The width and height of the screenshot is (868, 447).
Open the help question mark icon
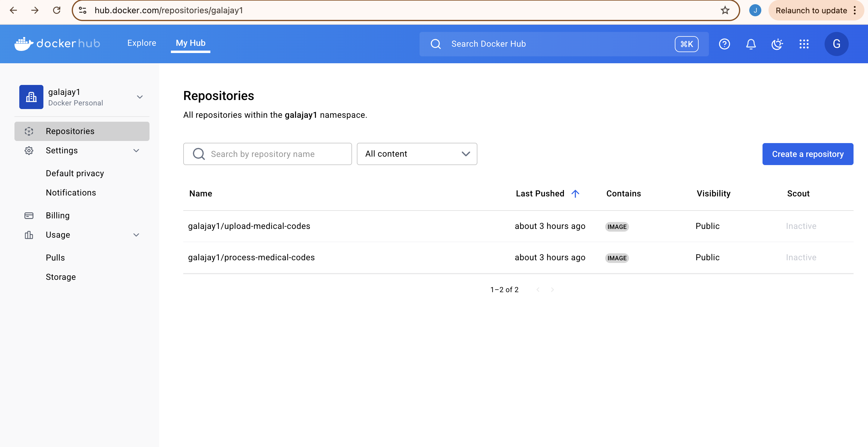[x=724, y=44]
